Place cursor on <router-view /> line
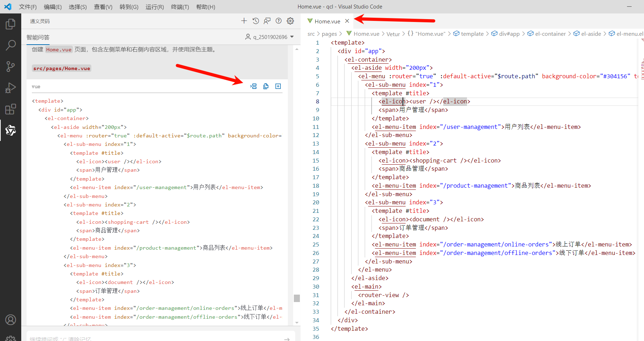Image resolution: width=644 pixels, height=341 pixels. click(383, 295)
